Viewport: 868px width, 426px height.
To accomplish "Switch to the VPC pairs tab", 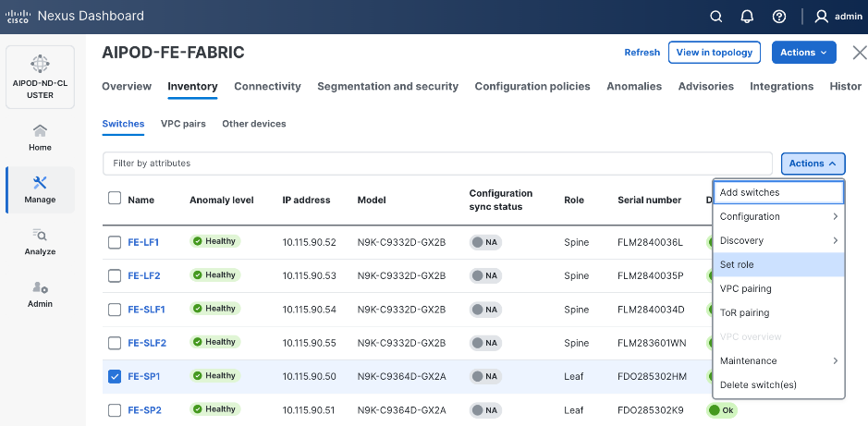I will click(x=183, y=124).
